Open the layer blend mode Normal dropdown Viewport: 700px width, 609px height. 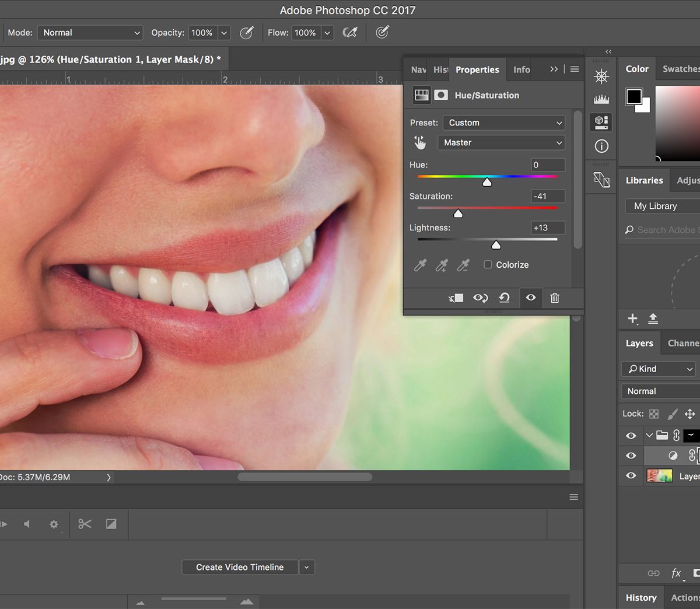[x=660, y=391]
